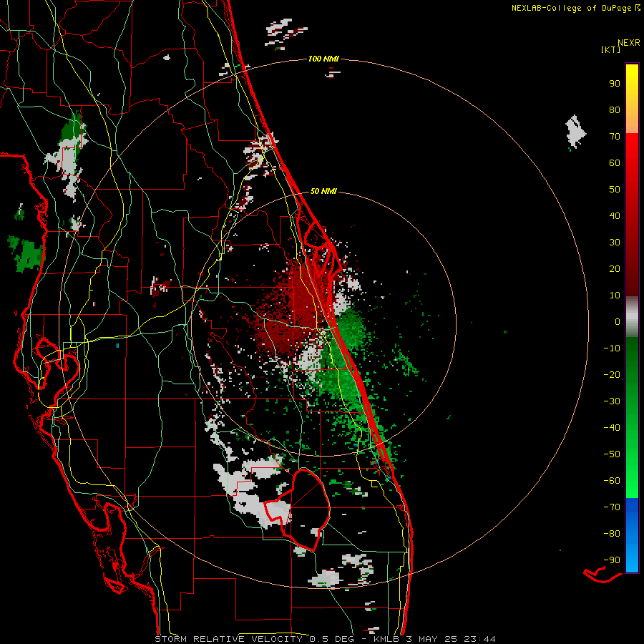
Task: Click the -10 value on the velocity scale
Action: (x=612, y=348)
